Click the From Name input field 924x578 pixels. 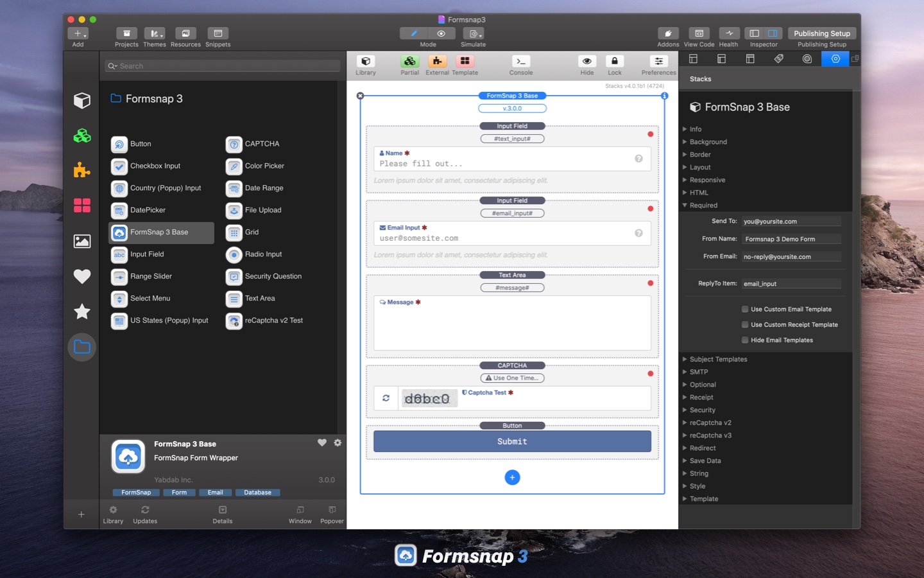[791, 239]
